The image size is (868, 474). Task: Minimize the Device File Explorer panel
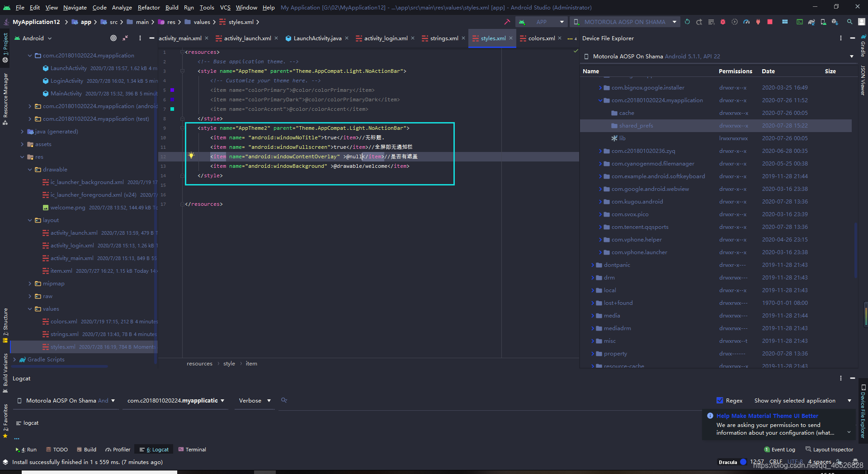point(852,38)
